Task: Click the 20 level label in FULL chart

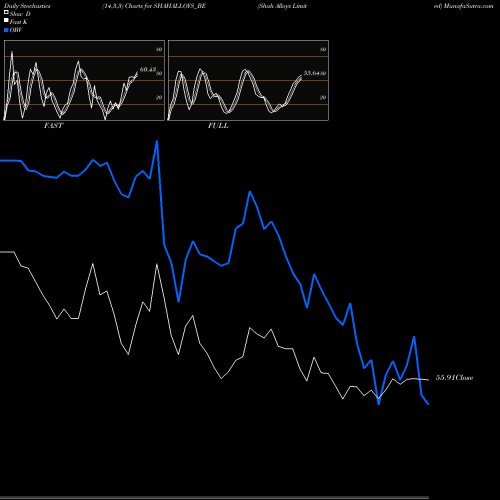Action: point(323,97)
